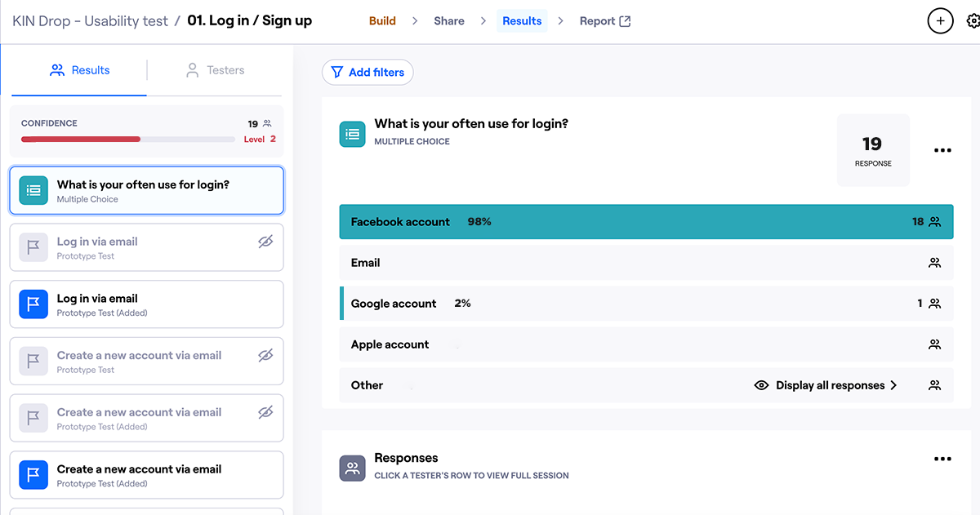Click the red Confidence level progress bar

[x=81, y=140]
